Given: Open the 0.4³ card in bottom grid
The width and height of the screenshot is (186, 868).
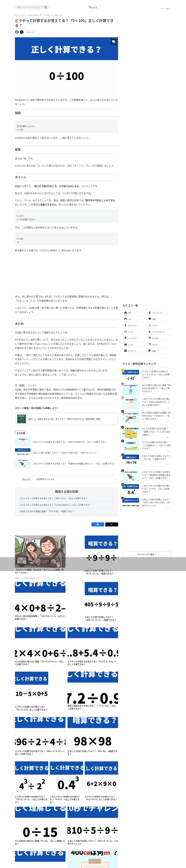Looking at the screenshot, I should coord(66,783).
